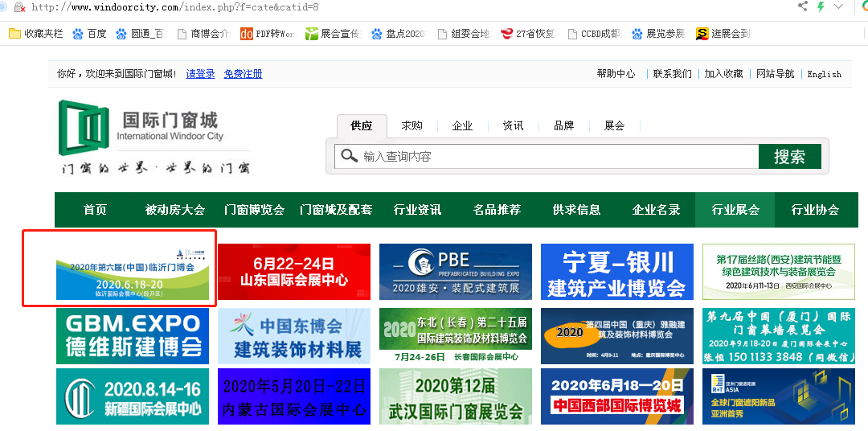Screen dimensions: 868x431
Task: Open the 百度 bookmark
Action: pyautogui.click(x=89, y=34)
